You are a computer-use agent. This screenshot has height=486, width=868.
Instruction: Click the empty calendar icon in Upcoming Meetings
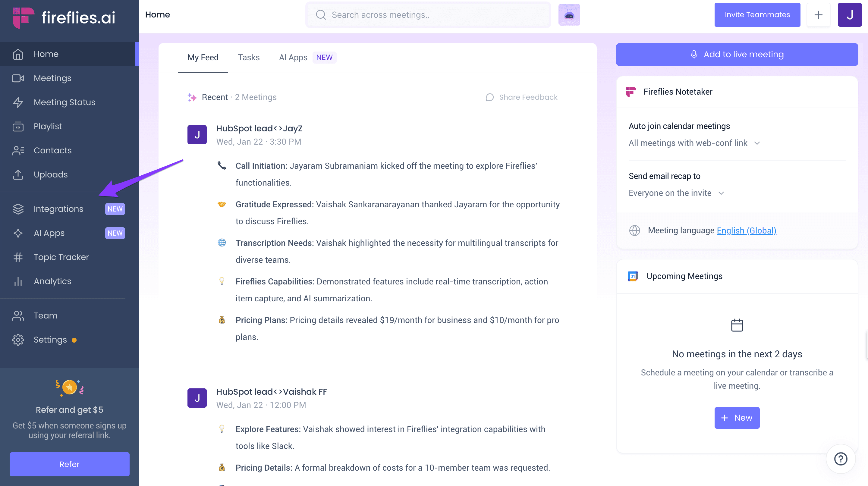(737, 325)
